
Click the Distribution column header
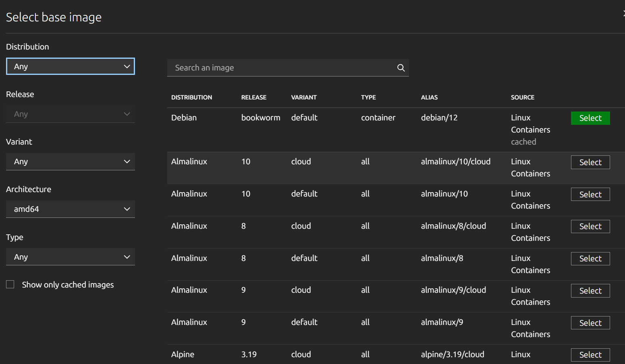point(191,97)
